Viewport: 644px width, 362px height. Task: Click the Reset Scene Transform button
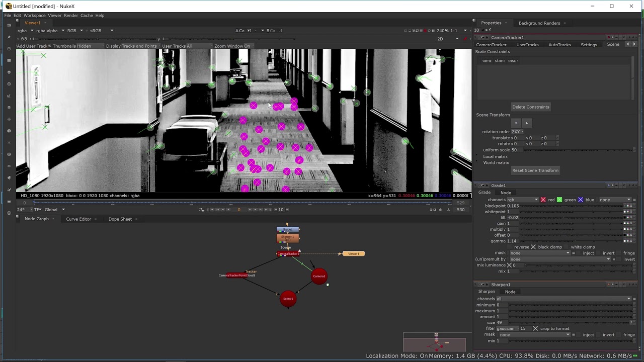(x=535, y=170)
